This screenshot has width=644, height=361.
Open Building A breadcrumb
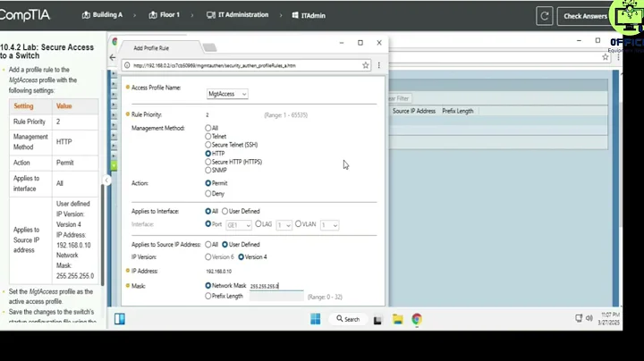(x=102, y=15)
